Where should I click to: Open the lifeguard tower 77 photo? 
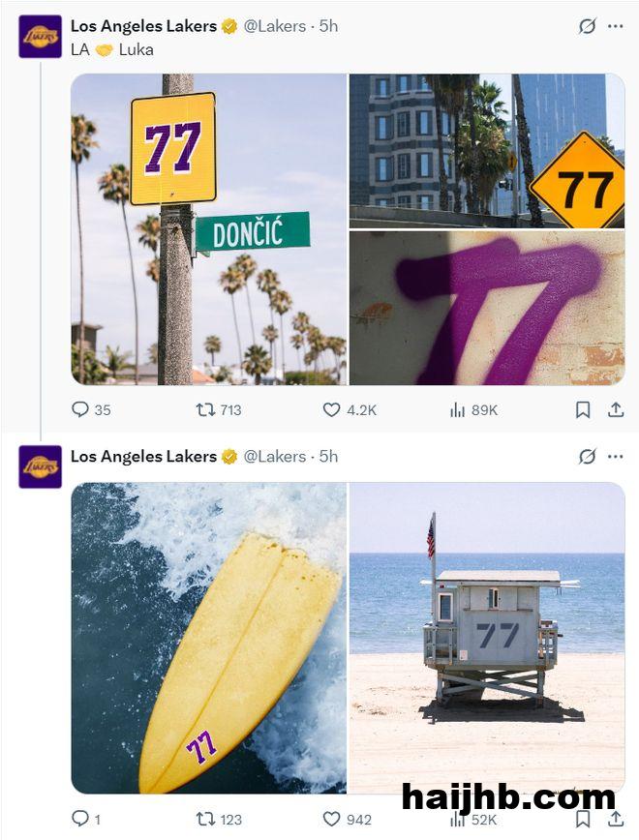click(x=487, y=638)
